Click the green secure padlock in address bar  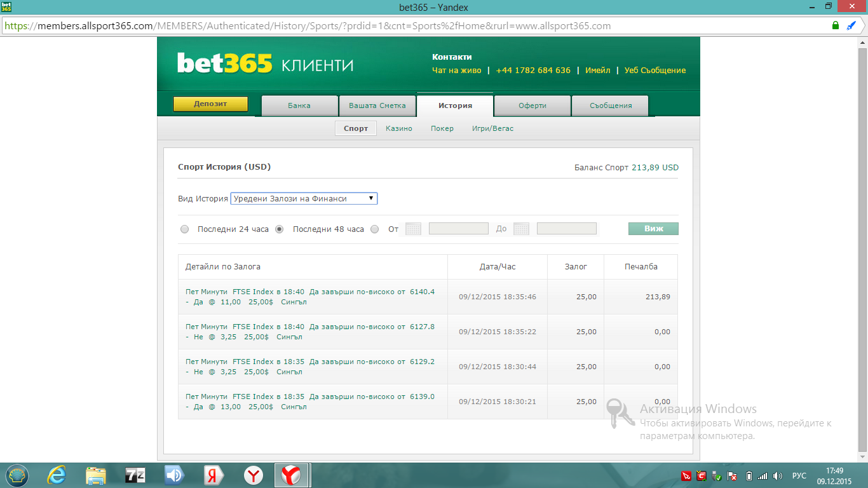pyautogui.click(x=836, y=26)
